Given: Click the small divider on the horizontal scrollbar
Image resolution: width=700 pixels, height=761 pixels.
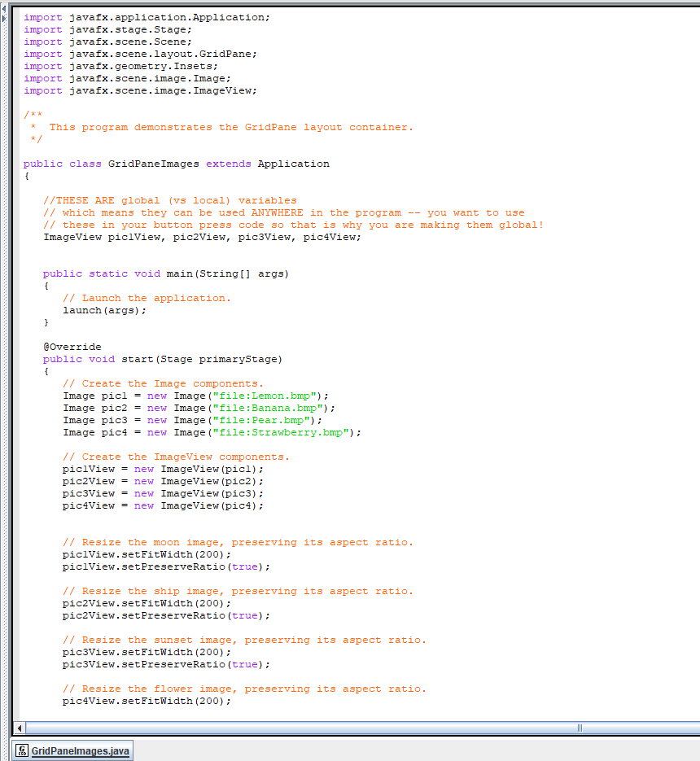Looking at the screenshot, I should coord(579,728).
